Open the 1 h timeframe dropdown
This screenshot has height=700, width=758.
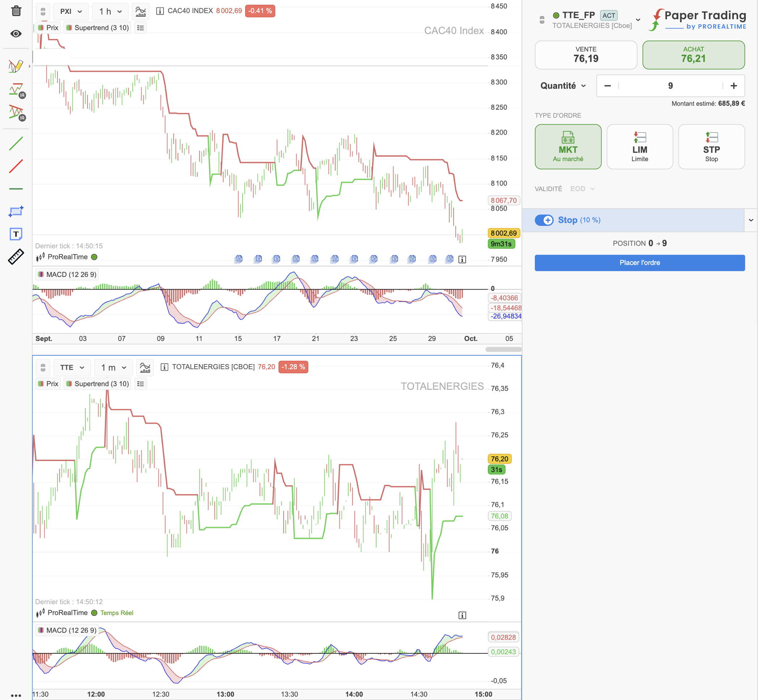click(x=111, y=11)
